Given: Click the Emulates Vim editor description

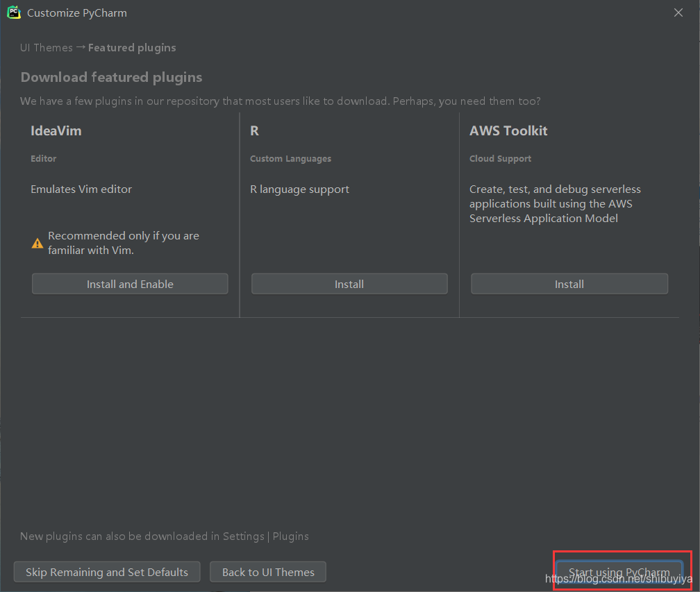Looking at the screenshot, I should 81,189.
